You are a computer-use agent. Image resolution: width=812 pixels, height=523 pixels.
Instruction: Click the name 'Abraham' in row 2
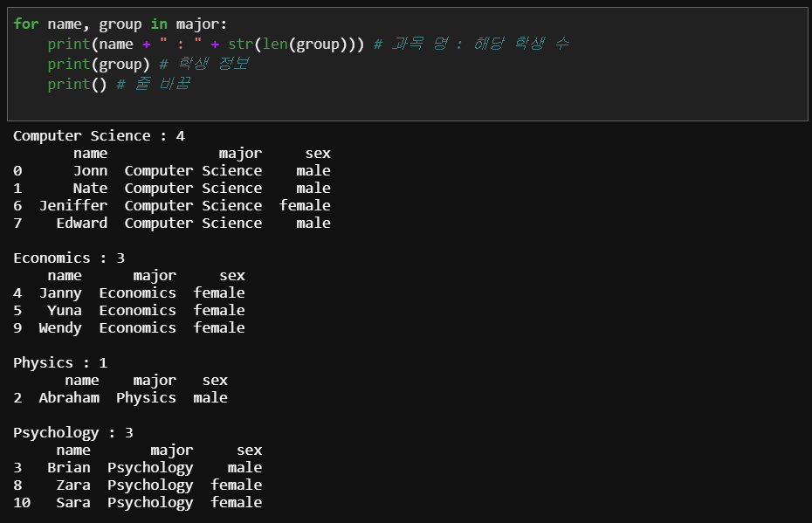[x=69, y=397]
